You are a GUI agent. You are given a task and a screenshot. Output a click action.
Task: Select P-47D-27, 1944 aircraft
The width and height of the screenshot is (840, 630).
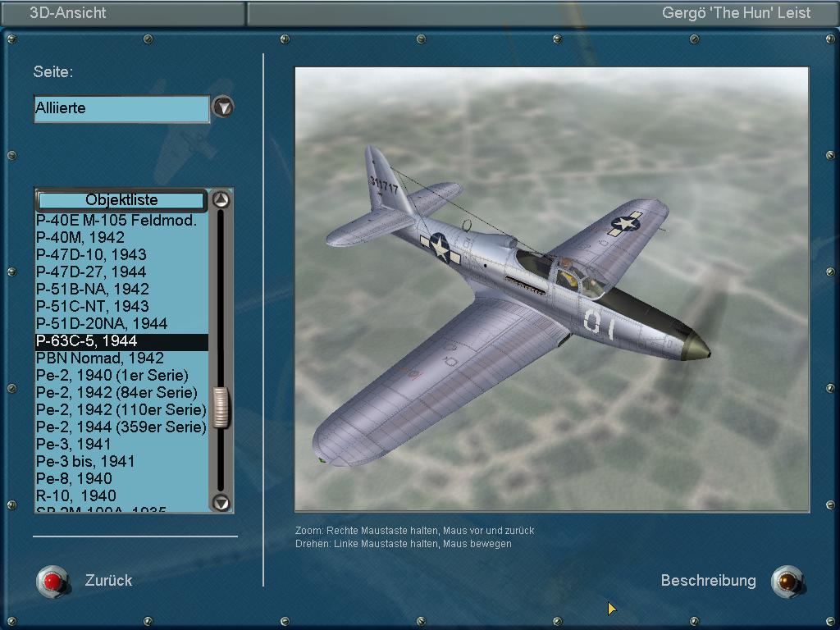[x=121, y=272]
